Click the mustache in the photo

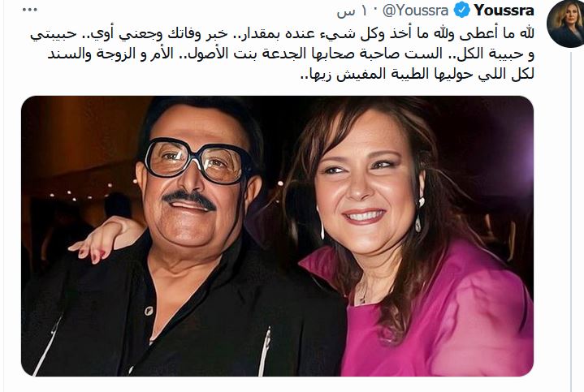(x=189, y=200)
